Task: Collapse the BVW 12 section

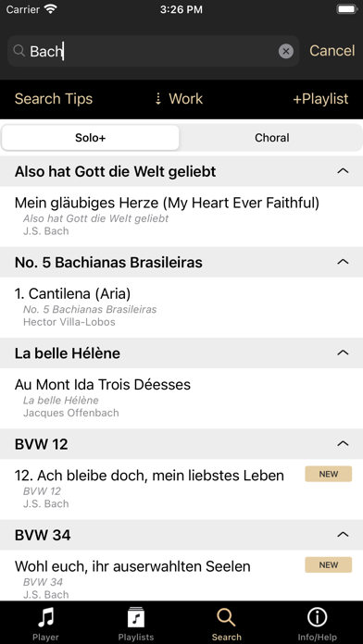Action: pos(343,443)
